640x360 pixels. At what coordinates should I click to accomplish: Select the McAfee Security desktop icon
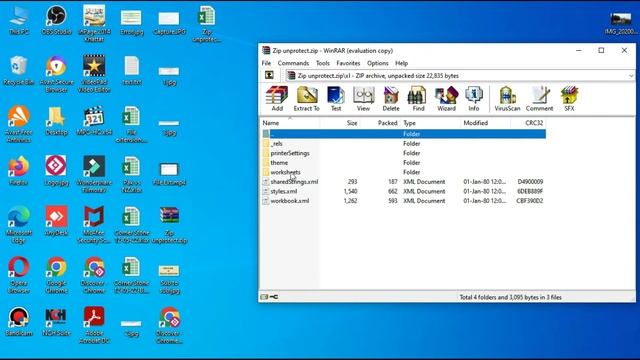click(94, 225)
